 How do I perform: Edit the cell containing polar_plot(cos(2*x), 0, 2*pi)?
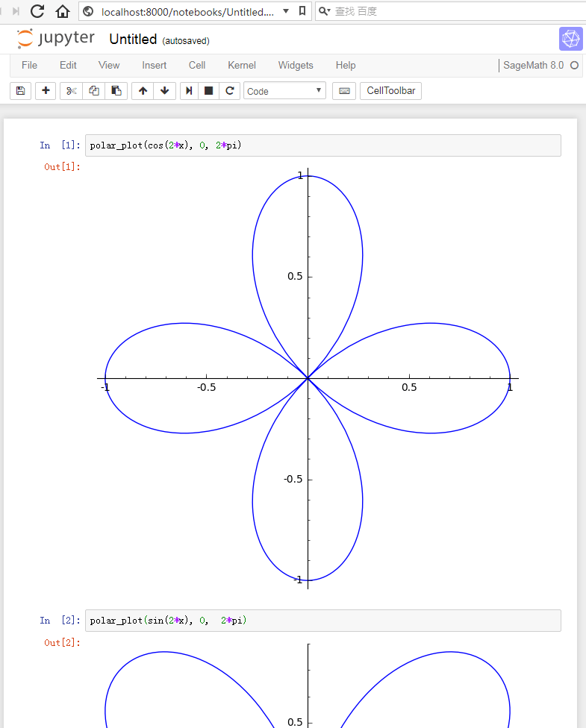click(x=323, y=145)
